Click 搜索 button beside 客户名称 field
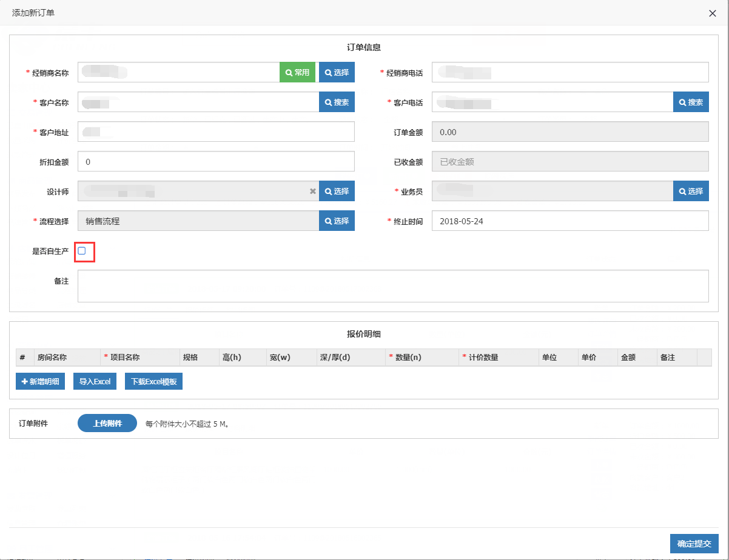 click(337, 102)
